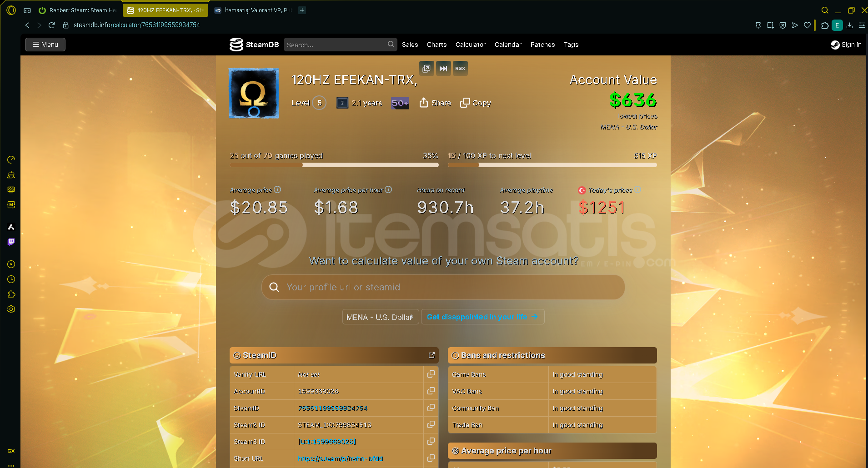Click the striped monitor icon in sidebar
The height and width of the screenshot is (468, 868).
point(11,190)
